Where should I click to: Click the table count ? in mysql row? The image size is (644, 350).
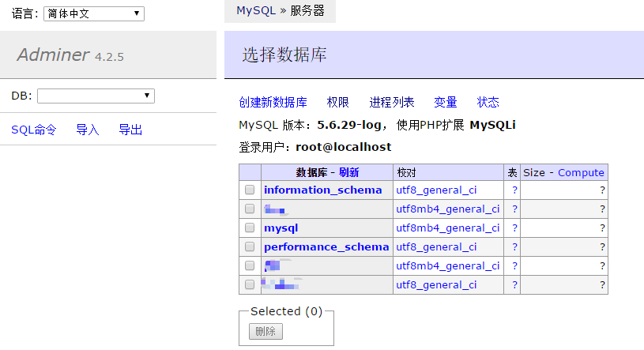514,228
